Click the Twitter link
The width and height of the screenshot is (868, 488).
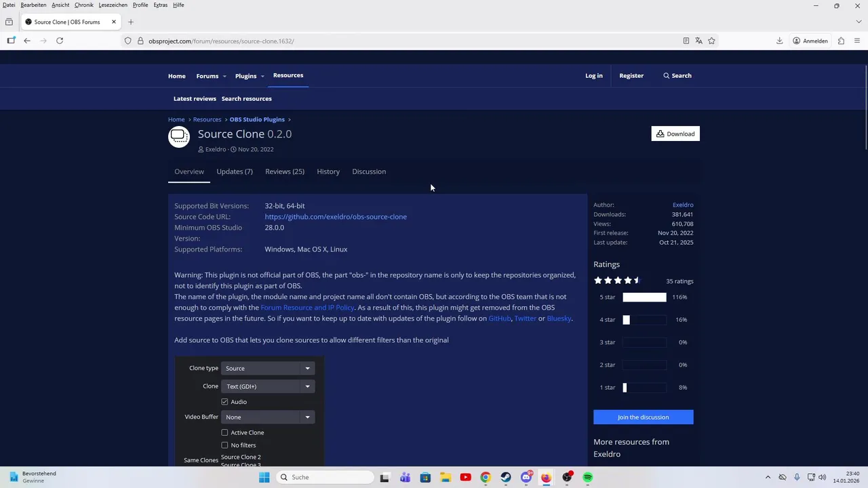(525, 319)
